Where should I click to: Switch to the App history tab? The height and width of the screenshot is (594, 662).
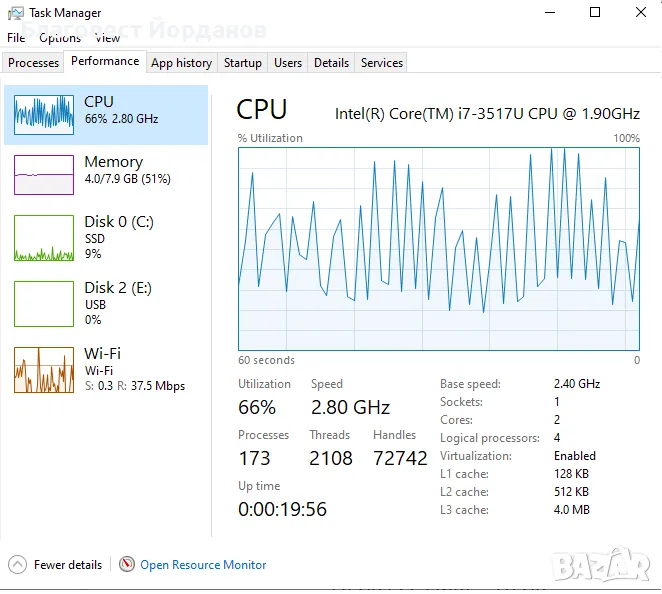181,63
